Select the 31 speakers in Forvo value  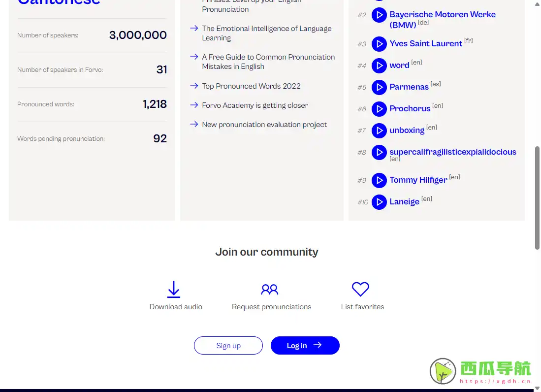(x=161, y=69)
